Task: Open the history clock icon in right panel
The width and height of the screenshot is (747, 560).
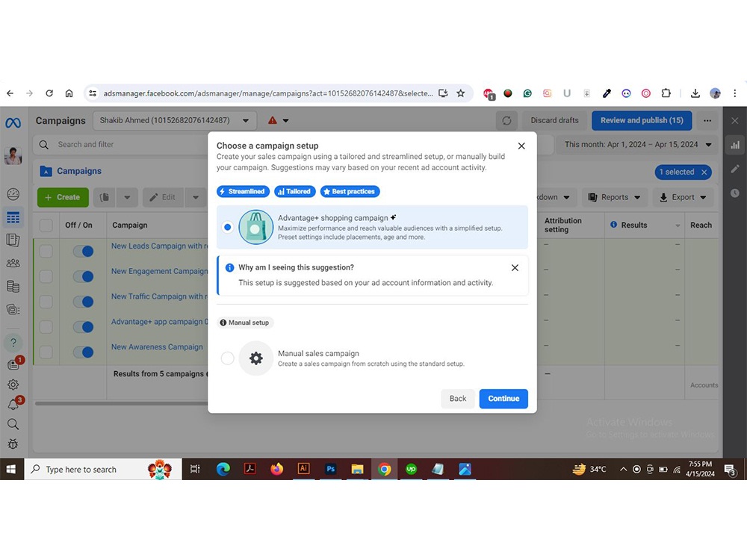Action: click(735, 193)
